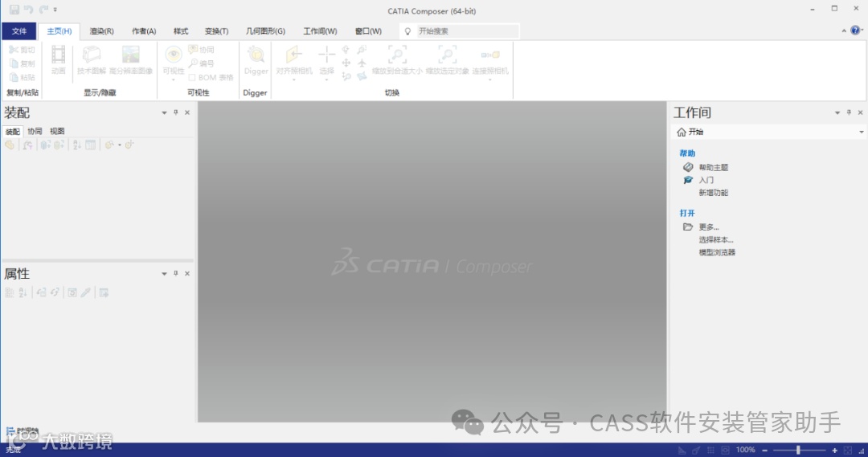This screenshot has width=868, height=457.
Task: Click the A-Z sort icon in 装配 toolbar
Action: click(x=77, y=145)
